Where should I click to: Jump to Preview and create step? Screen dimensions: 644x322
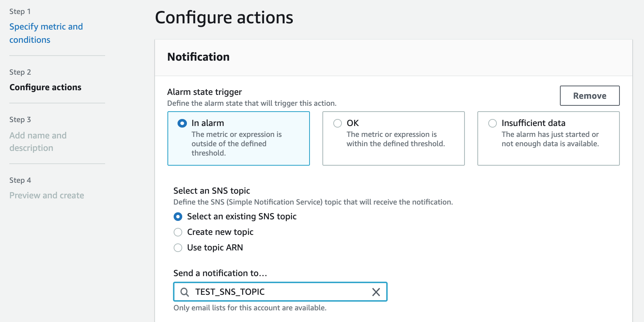[x=47, y=195]
